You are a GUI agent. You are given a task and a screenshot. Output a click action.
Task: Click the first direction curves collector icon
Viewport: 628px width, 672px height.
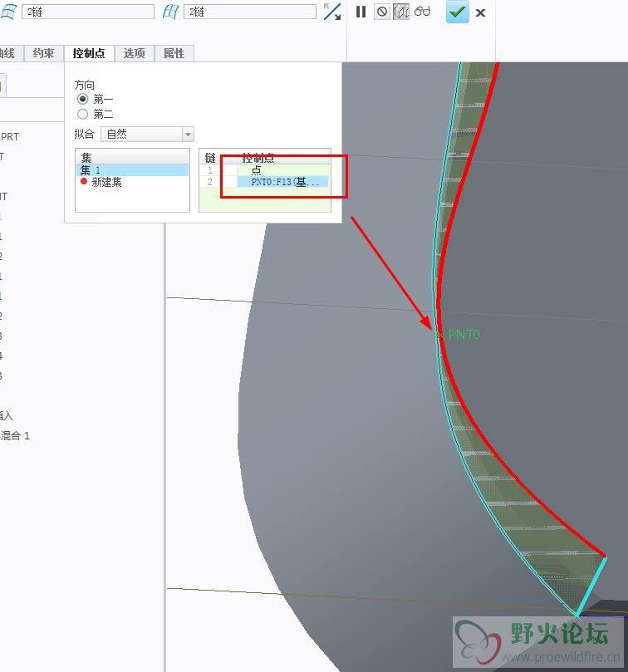8,12
